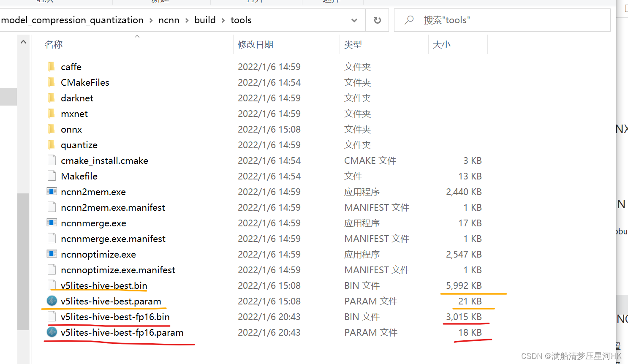Select the ncnnmerge.exe.manifest file icon
Screen dimensions: 628x364
pyautogui.click(x=52, y=239)
